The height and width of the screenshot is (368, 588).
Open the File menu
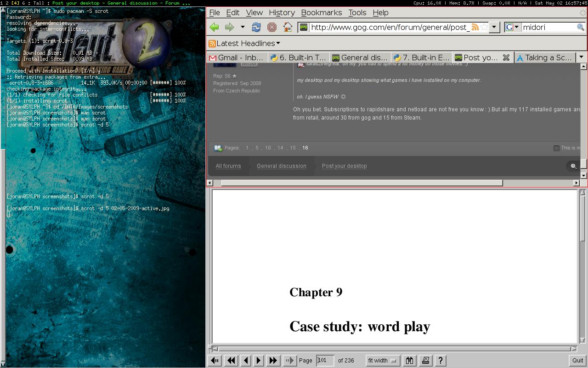[214, 12]
